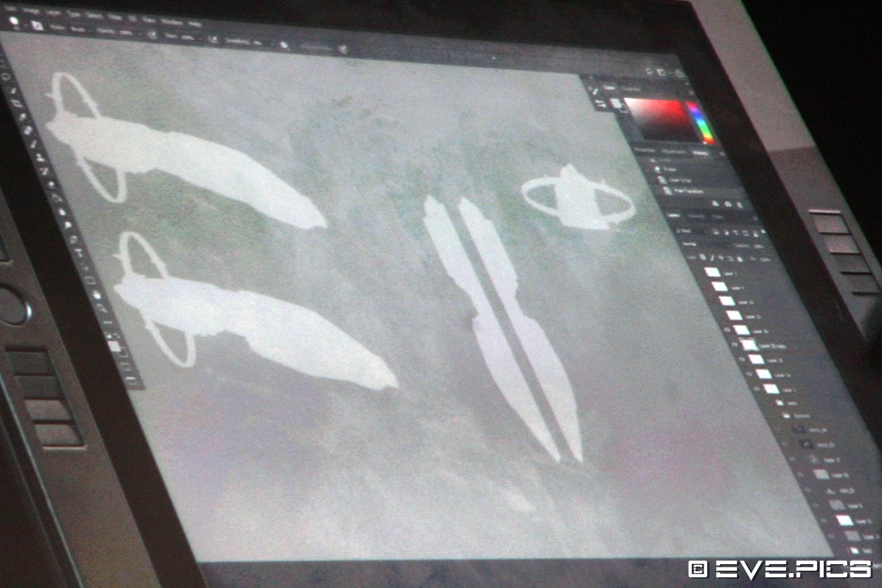Select the Rectangle shape tool
The width and height of the screenshot is (882, 588).
click(x=91, y=280)
